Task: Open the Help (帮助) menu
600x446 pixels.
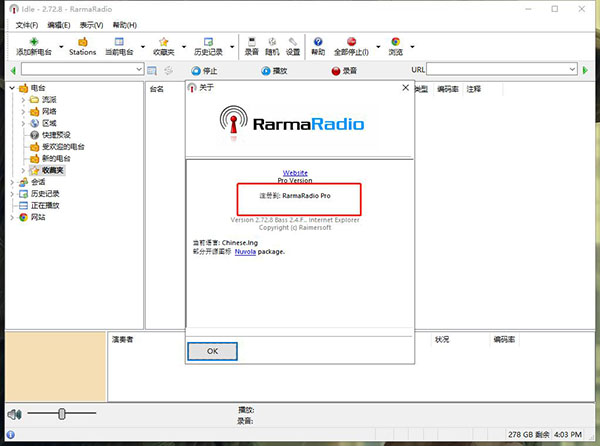Action: (124, 25)
